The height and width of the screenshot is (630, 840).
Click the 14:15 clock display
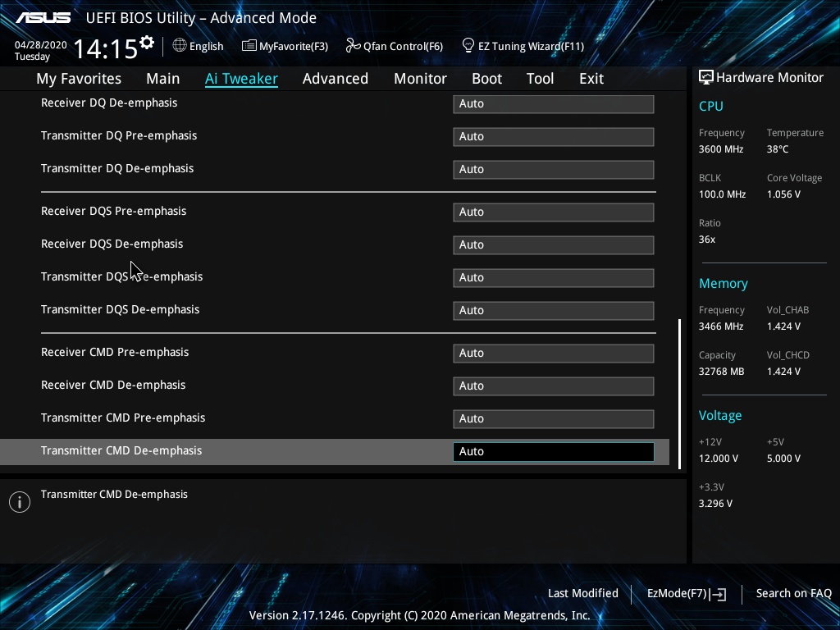click(x=105, y=48)
